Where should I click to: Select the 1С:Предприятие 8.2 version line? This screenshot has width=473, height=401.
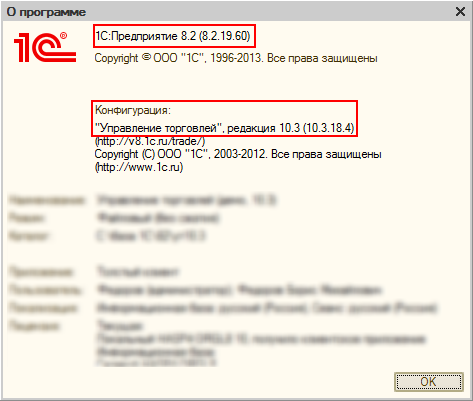[173, 36]
